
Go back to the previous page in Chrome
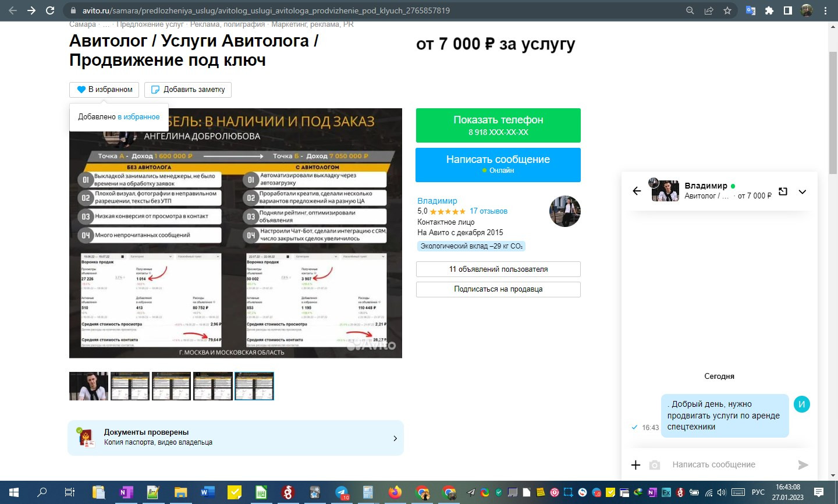[13, 10]
